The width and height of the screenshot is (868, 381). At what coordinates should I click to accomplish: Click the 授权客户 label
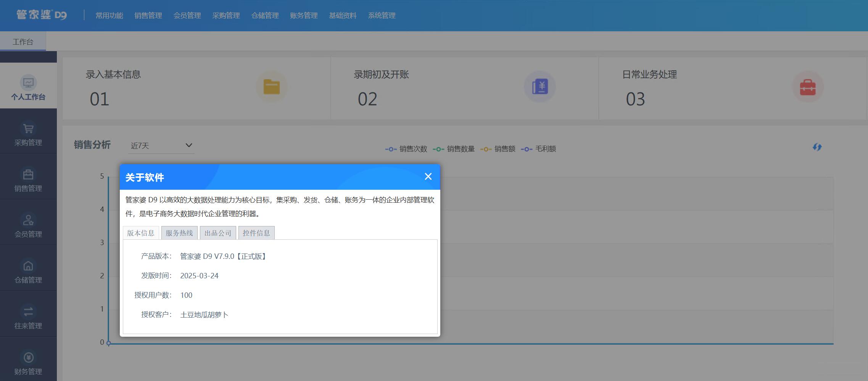(156, 315)
